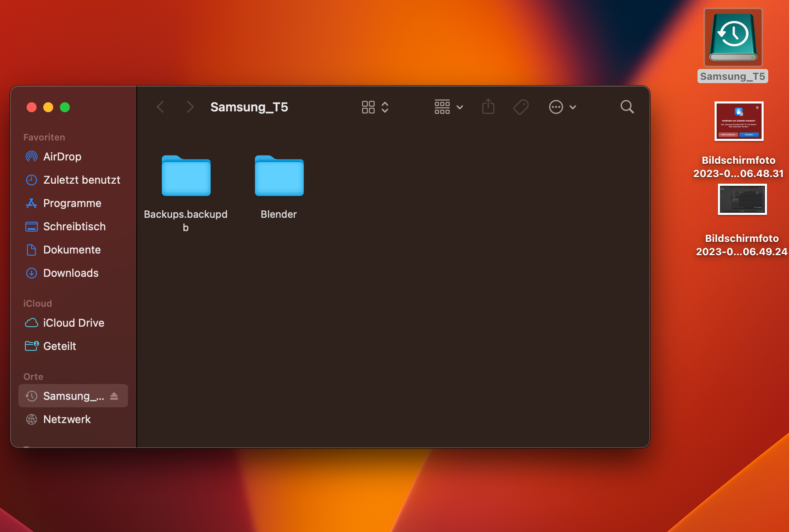Image resolution: width=789 pixels, height=532 pixels.
Task: Select the Bildschirmfoto 06.48.31 thumbnail on the desktop
Action: coord(739,121)
